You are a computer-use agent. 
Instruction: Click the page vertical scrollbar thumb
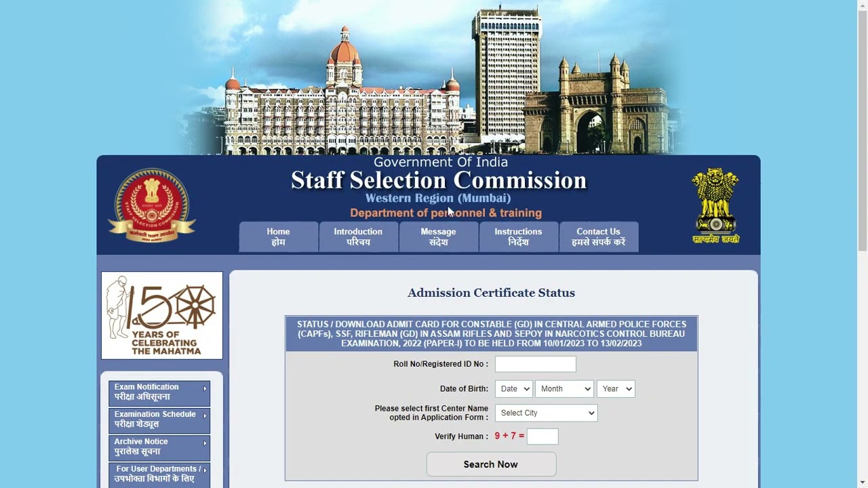[x=863, y=132]
